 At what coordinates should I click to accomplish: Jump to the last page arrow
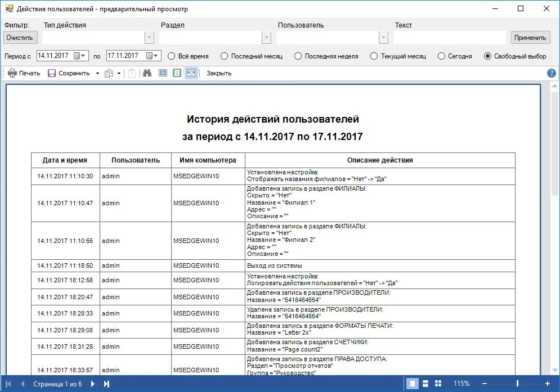106,384
